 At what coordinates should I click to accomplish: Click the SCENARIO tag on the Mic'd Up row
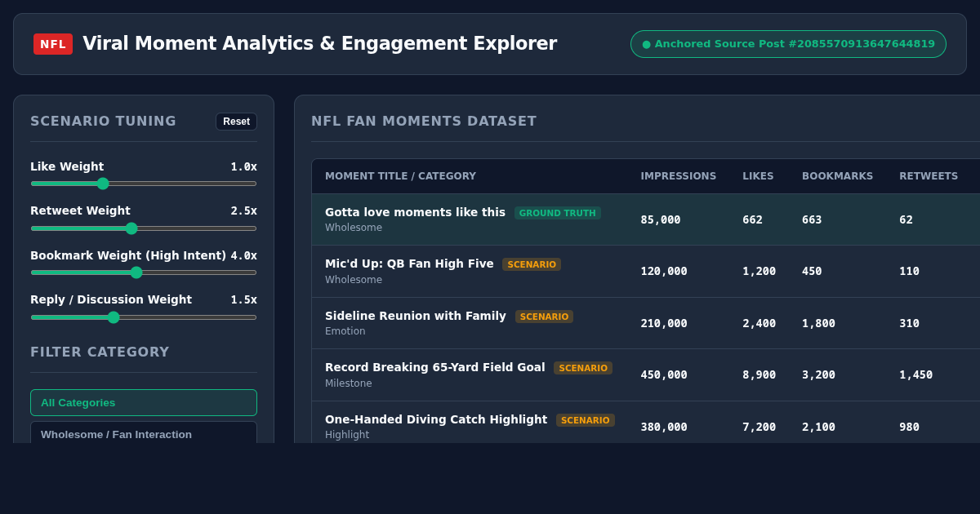[x=532, y=264]
